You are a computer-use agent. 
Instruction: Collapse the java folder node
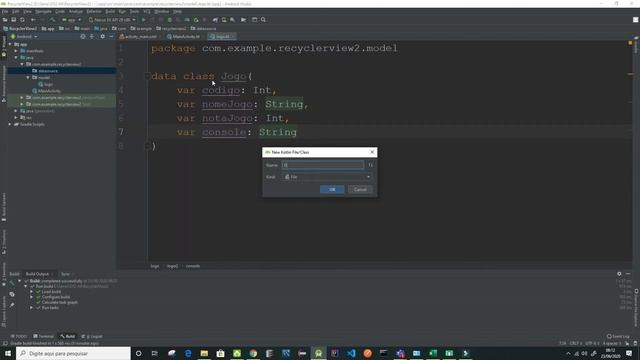[x=16, y=58]
